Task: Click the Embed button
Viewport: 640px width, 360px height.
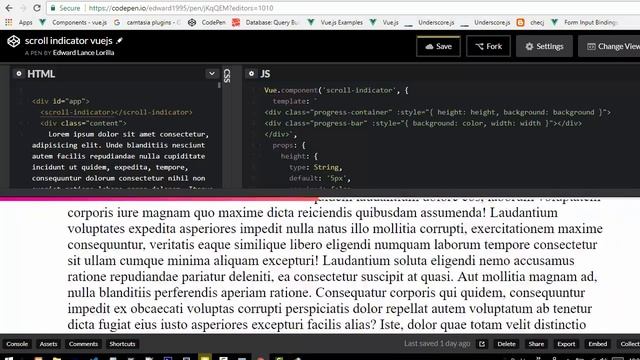Action: 598,344
